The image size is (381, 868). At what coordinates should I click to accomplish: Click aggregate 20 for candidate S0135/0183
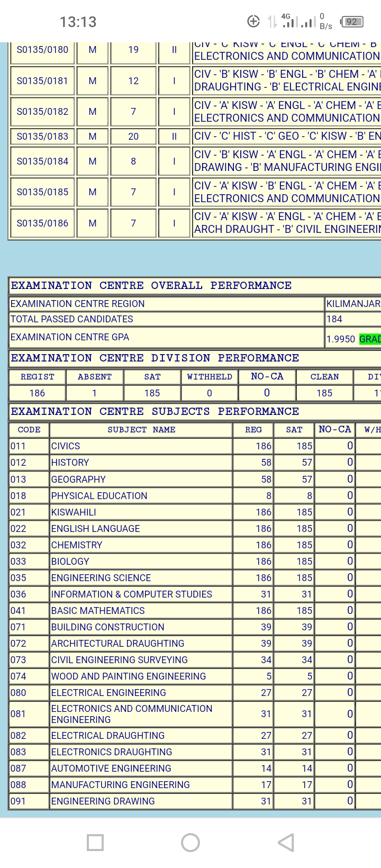133,137
